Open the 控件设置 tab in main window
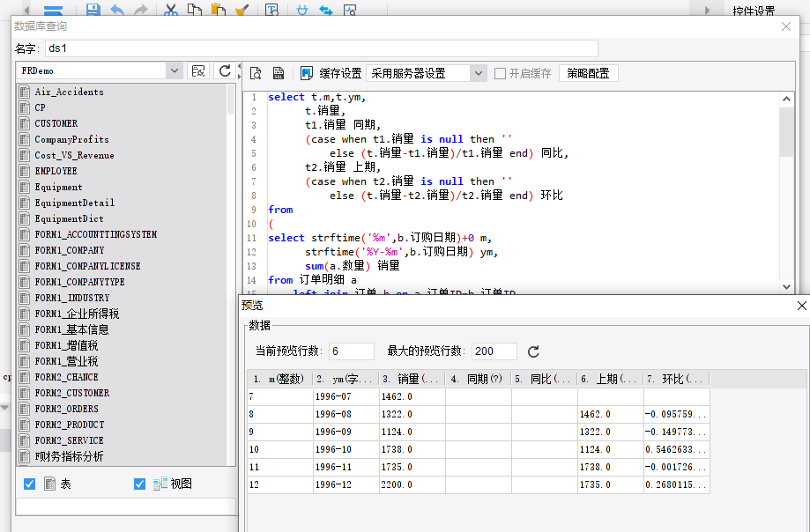The height and width of the screenshot is (532, 810). click(754, 11)
